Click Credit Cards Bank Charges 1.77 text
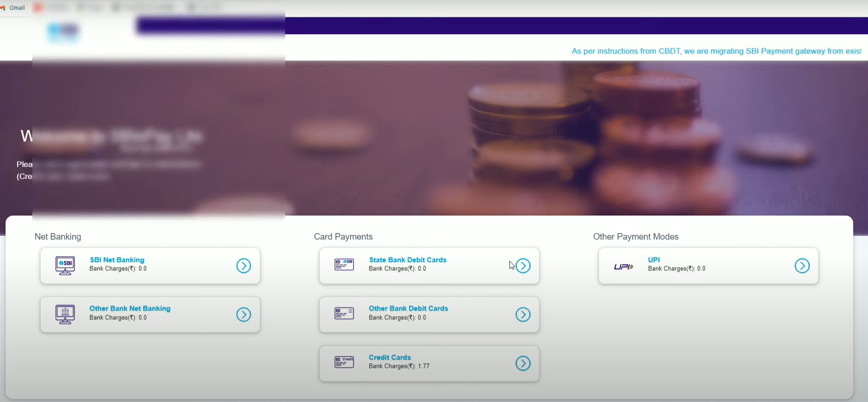The height and width of the screenshot is (402, 868). [x=399, y=366]
